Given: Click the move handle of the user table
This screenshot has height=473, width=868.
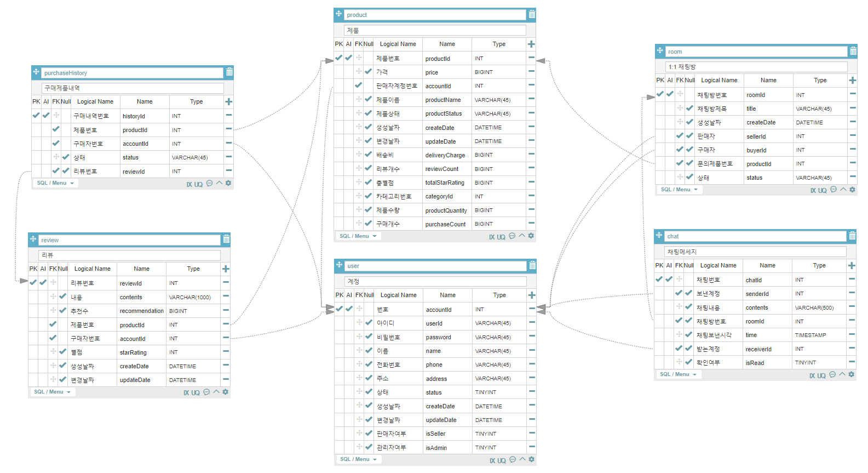Looking at the screenshot, I should click(339, 265).
